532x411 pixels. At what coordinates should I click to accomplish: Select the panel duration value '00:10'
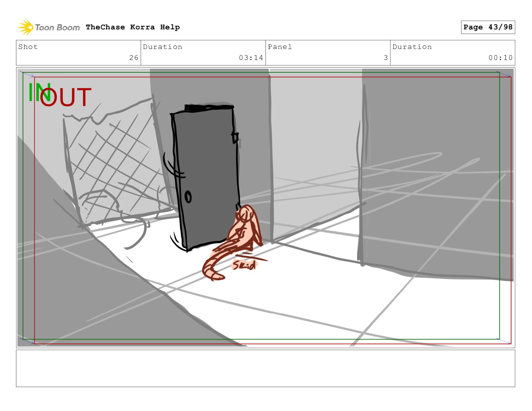coord(500,58)
